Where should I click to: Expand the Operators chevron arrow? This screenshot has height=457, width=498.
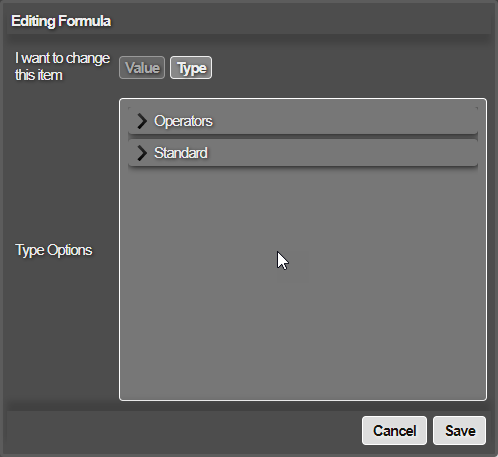(x=142, y=121)
